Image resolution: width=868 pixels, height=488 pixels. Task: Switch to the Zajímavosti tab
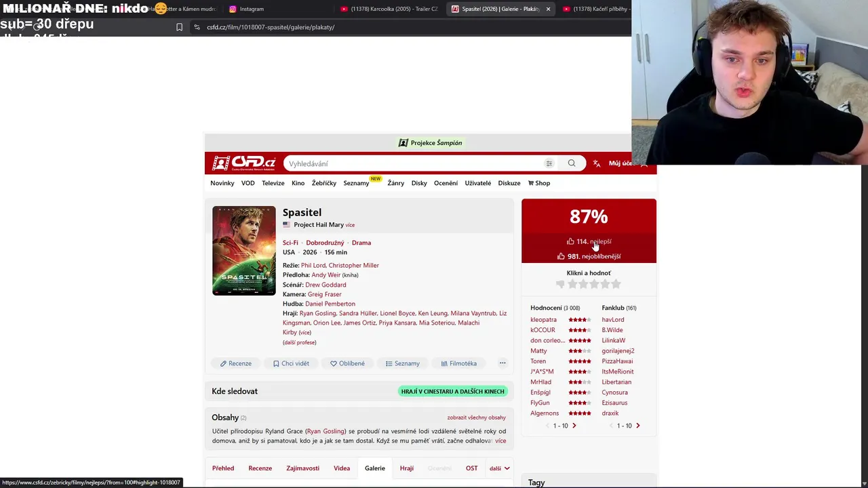[302, 468]
